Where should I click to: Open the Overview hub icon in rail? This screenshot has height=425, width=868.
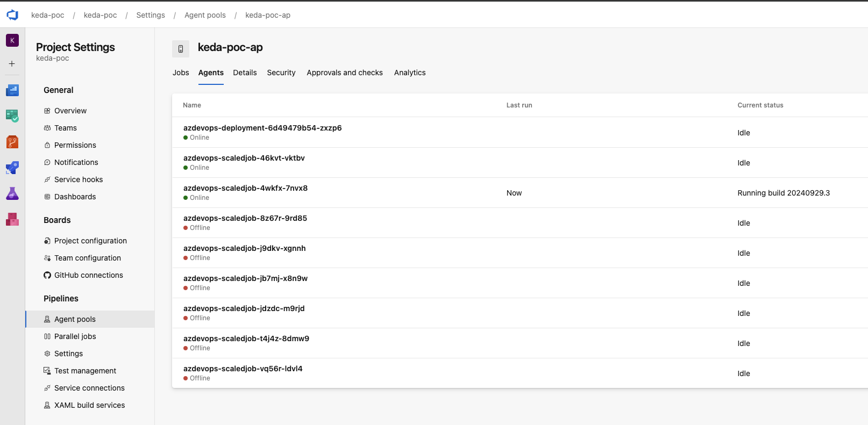click(x=12, y=90)
